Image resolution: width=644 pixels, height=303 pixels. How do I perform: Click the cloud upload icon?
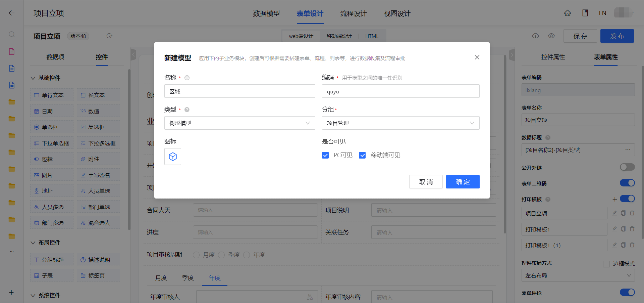[536, 36]
